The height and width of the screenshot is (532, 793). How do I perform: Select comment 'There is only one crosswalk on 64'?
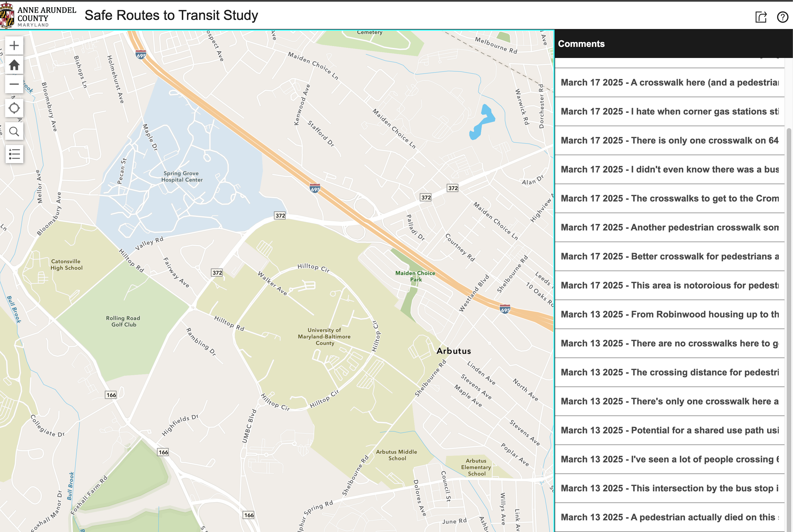669,140
